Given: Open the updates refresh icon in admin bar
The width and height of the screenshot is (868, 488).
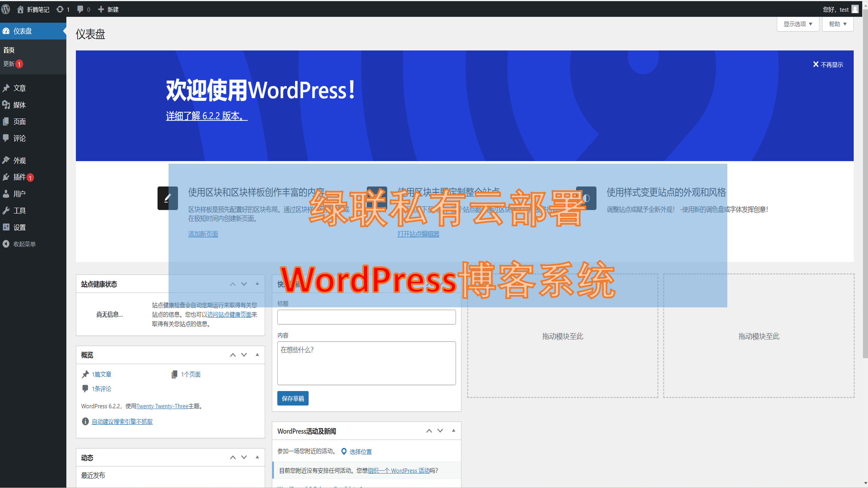Looking at the screenshot, I should click(60, 9).
